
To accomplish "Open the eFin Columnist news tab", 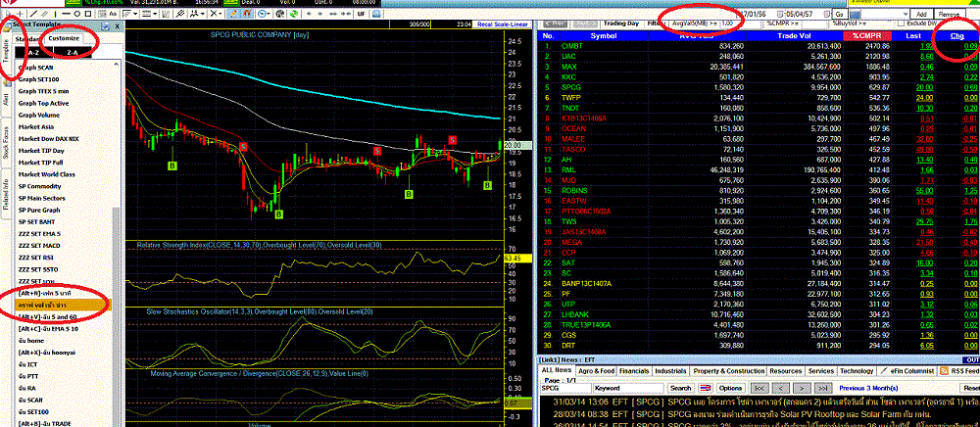I will pos(906,371).
